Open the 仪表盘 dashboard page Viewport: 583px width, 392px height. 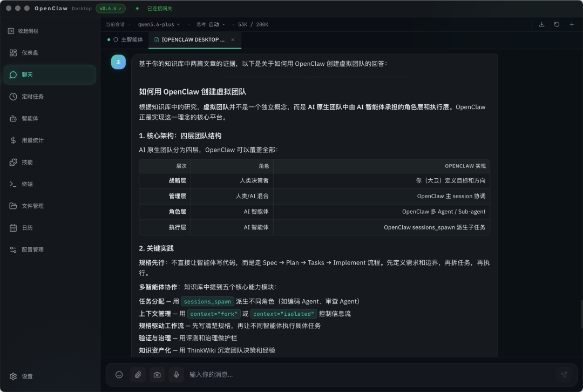pos(50,53)
